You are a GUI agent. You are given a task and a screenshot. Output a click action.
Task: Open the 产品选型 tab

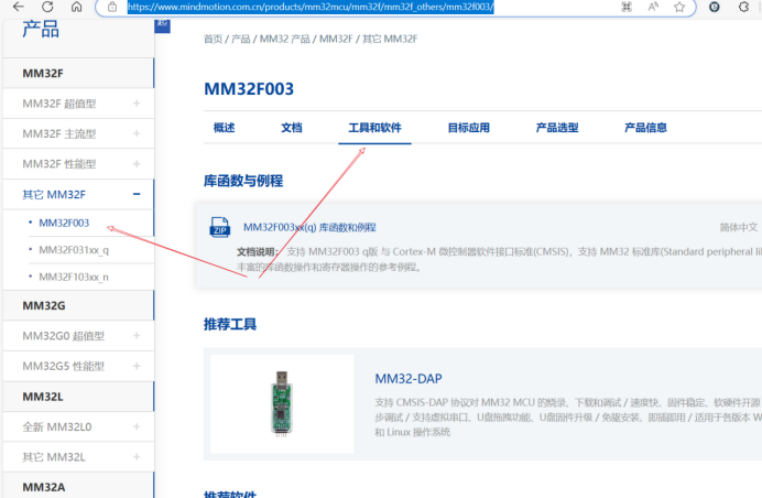pos(557,128)
